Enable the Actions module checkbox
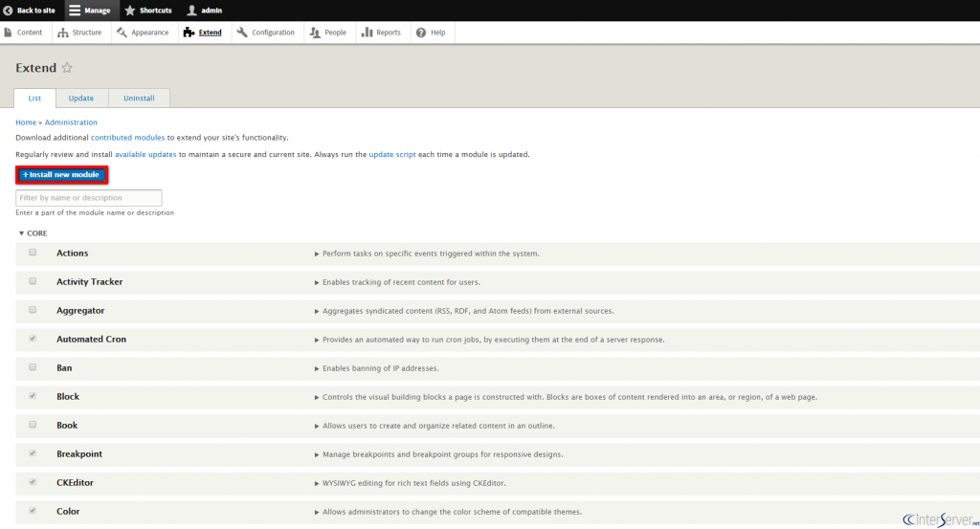 (33, 253)
